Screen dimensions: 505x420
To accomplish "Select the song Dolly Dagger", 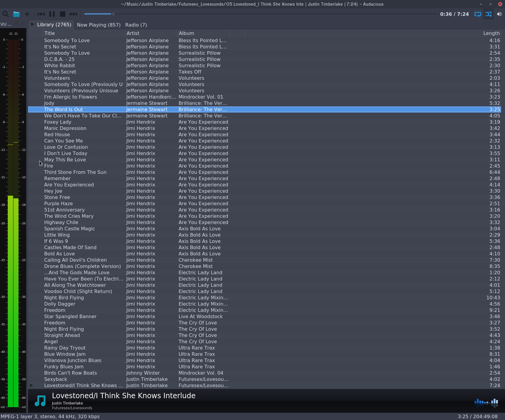I will (x=265, y=304).
